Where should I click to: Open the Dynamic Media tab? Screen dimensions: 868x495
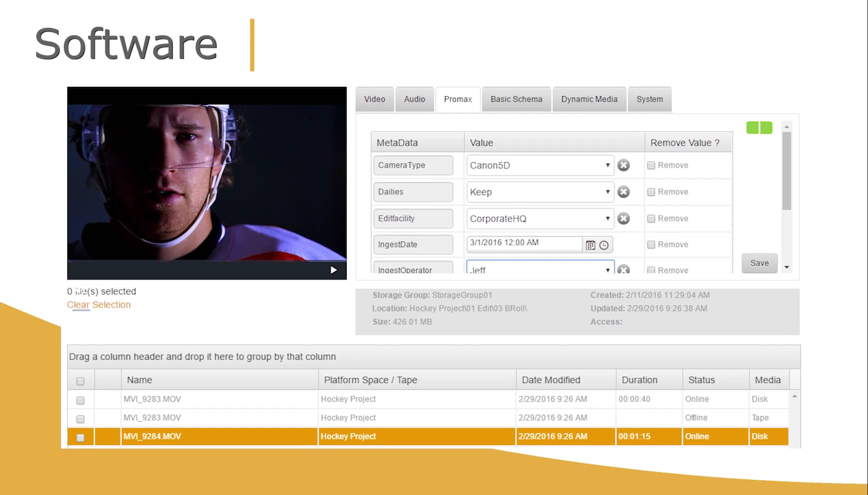click(589, 99)
